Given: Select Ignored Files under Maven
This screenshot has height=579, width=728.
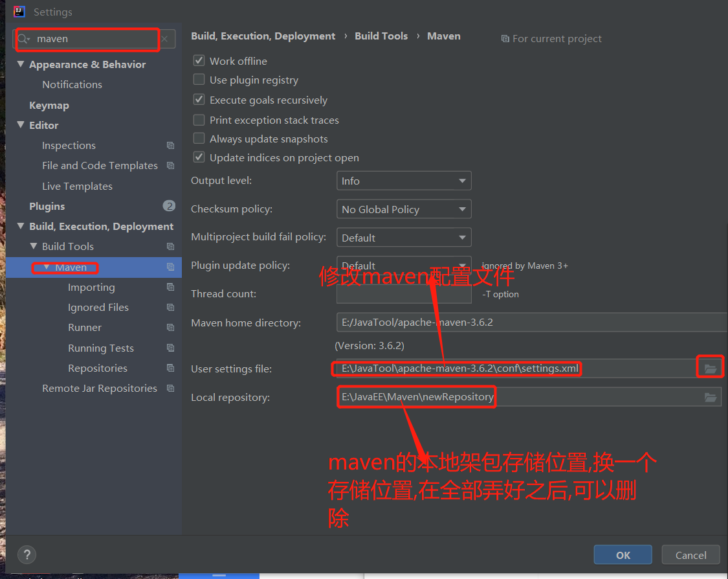Looking at the screenshot, I should 98,308.
